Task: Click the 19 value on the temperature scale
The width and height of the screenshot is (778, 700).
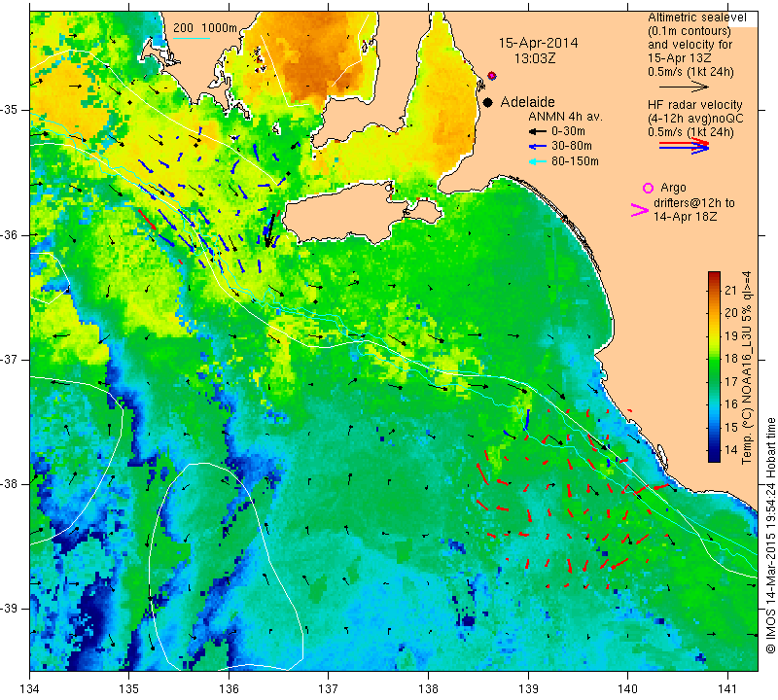Action: tap(731, 335)
